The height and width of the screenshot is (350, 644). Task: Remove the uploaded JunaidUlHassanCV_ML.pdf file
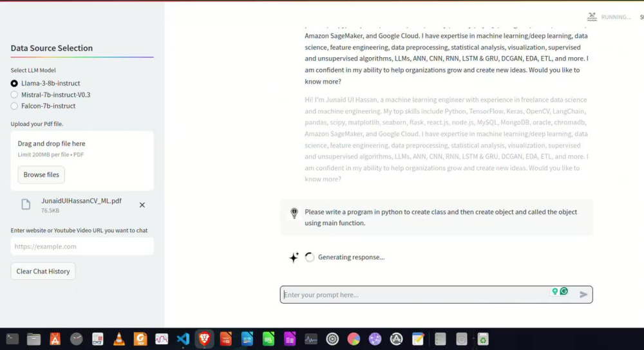[142, 205]
